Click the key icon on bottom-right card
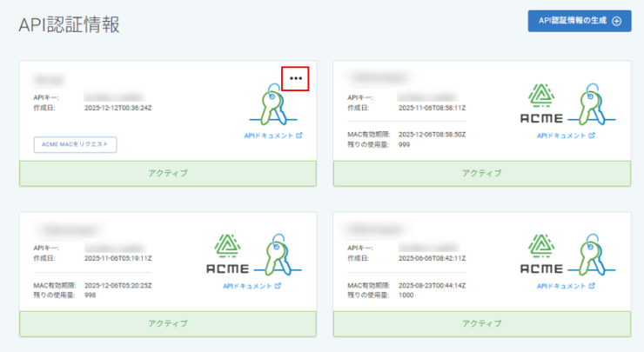Image resolution: width=644 pixels, height=352 pixels. pyautogui.click(x=592, y=256)
